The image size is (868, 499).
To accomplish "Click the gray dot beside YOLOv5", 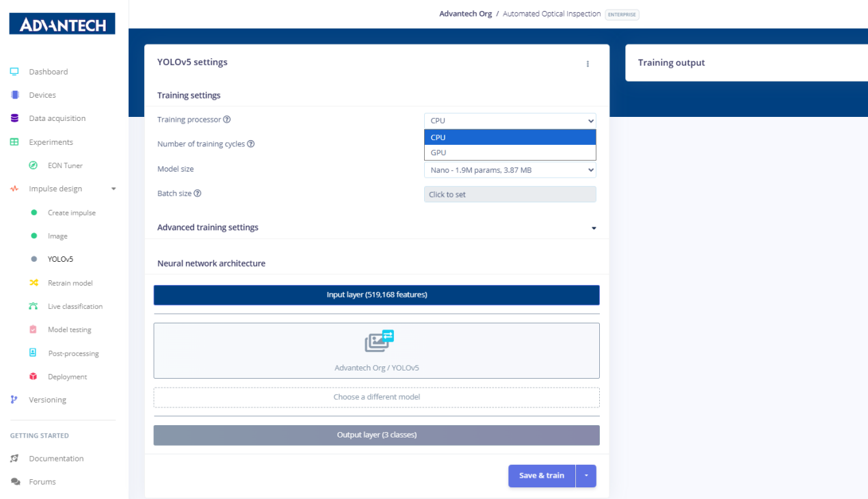I will [x=34, y=259].
